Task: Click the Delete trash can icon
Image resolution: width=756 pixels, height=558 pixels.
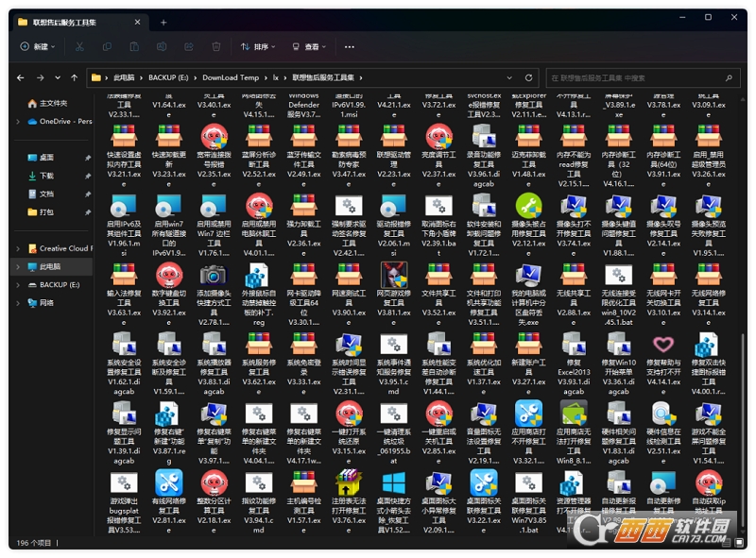Action: [x=216, y=47]
